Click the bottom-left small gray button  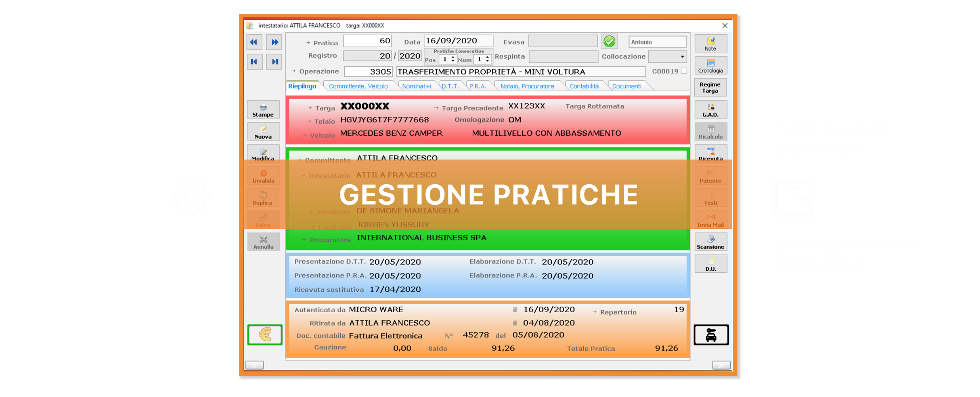(x=254, y=365)
